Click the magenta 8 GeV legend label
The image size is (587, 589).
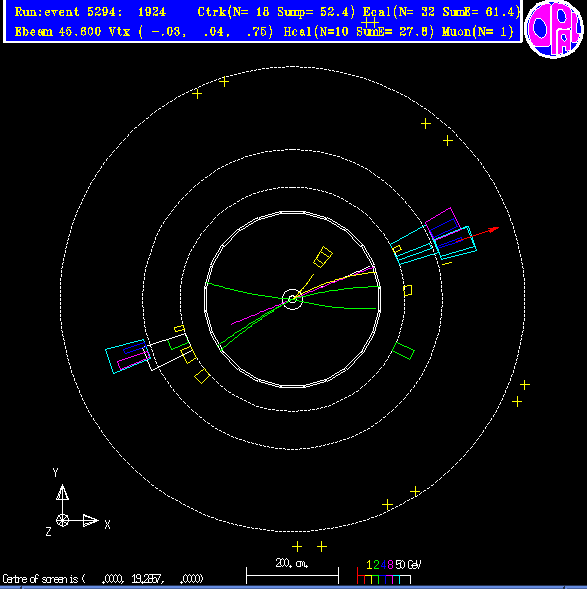point(390,565)
